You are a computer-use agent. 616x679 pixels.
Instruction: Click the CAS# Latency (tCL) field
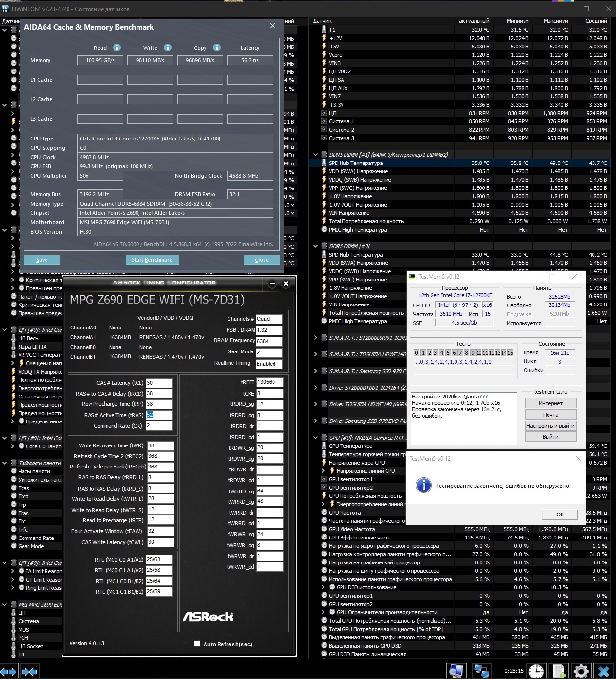pyautogui.click(x=159, y=383)
